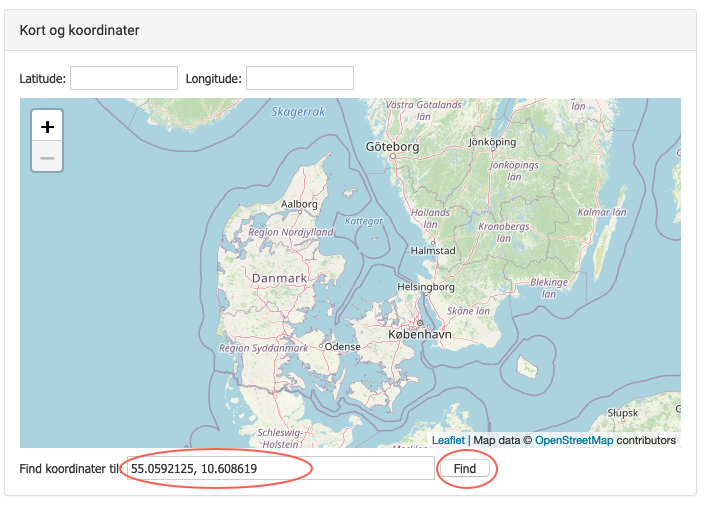The width and height of the screenshot is (708, 505).
Task: Click Blekinge län label on the map
Action: coord(549,288)
